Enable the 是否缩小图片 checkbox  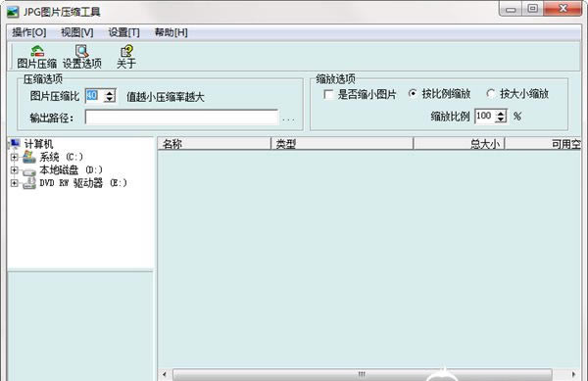pos(328,94)
